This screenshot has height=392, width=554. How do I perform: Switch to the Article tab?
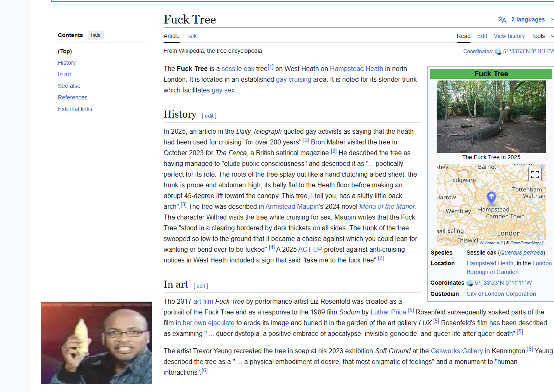pos(171,36)
